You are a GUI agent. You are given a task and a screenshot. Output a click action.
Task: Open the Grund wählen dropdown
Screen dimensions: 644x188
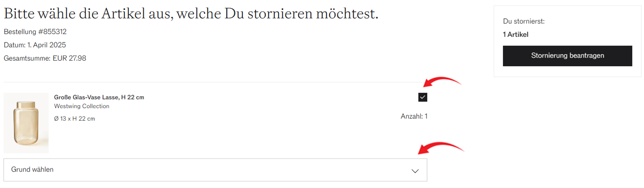(x=215, y=170)
